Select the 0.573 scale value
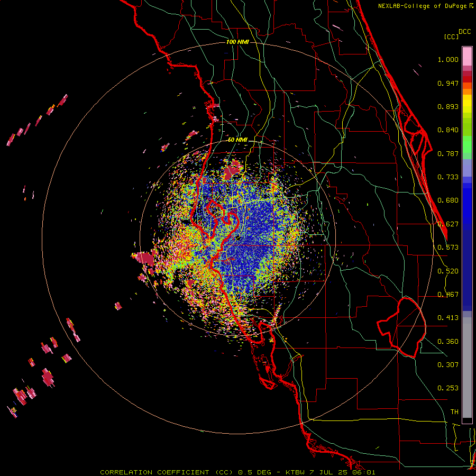The image size is (476, 476). (x=448, y=248)
